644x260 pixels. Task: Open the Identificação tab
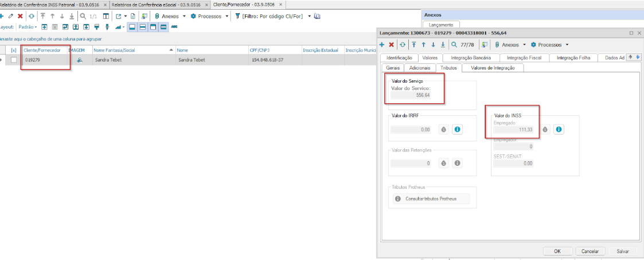[399, 58]
